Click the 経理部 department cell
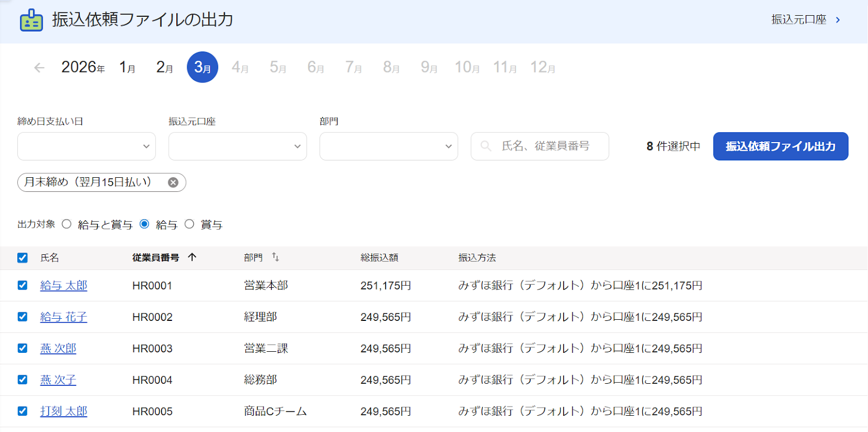 [260, 317]
